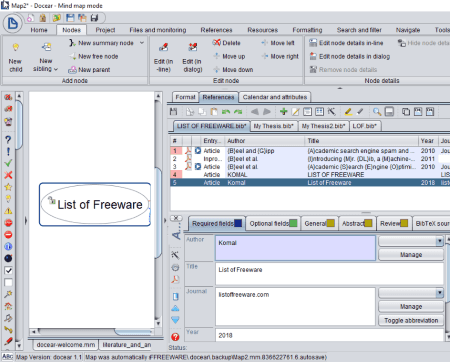The height and width of the screenshot is (362, 450).
Task: Click the green check mark icon in left bar
Action: pos(8,163)
